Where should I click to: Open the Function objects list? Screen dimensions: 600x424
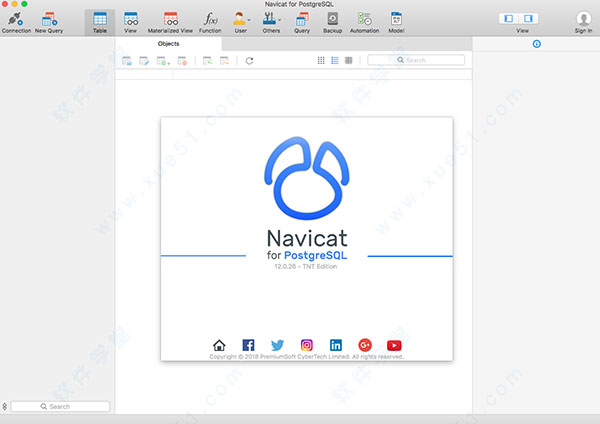click(210, 23)
